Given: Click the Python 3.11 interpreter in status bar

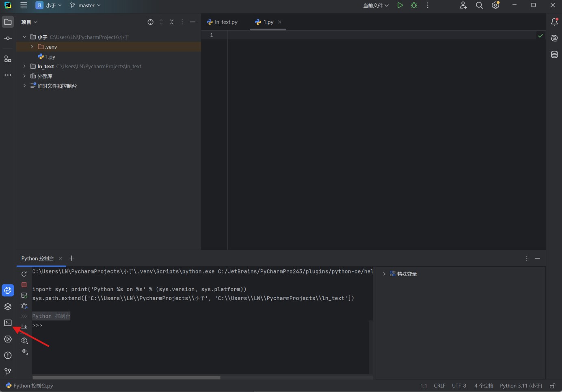Looking at the screenshot, I should tap(521, 386).
